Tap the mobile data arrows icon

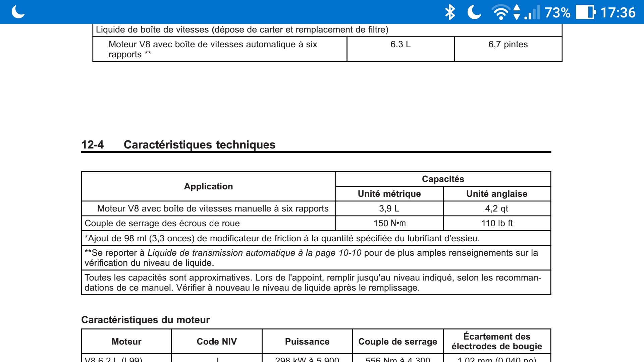click(x=517, y=12)
